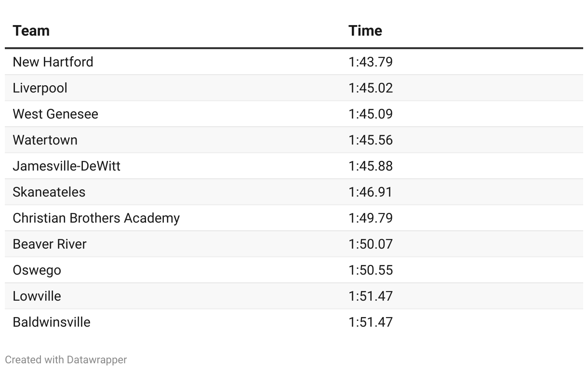Select Jamesville-DeWitt in the table
The height and width of the screenshot is (371, 588).
[x=67, y=166]
